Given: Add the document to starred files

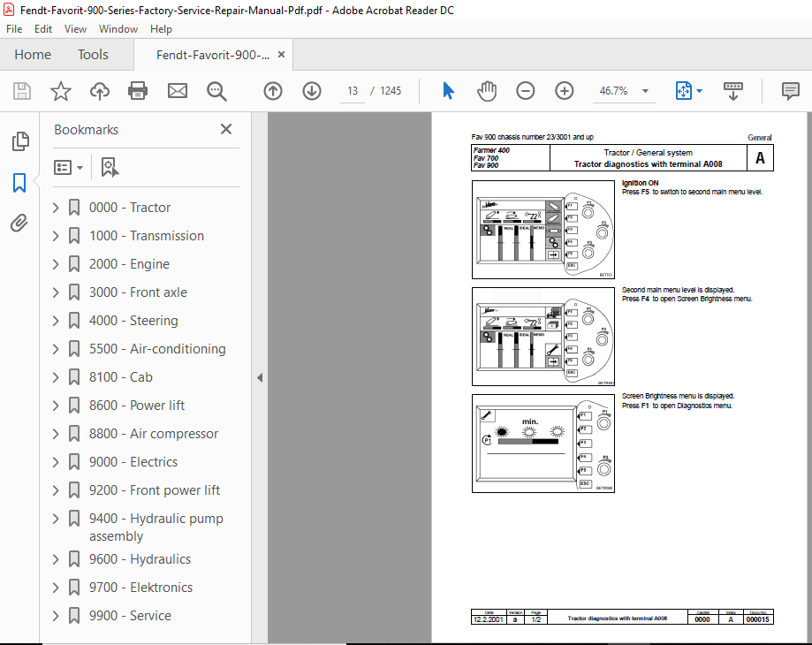Looking at the screenshot, I should pyautogui.click(x=61, y=91).
